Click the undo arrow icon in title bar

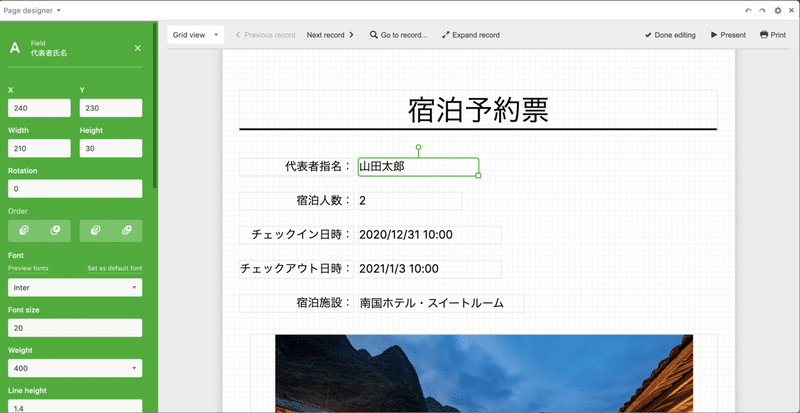pyautogui.click(x=748, y=10)
